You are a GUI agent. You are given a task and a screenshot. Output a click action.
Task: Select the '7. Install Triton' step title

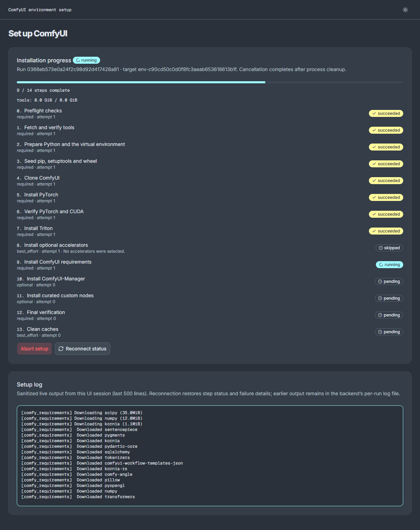pyautogui.click(x=35, y=228)
